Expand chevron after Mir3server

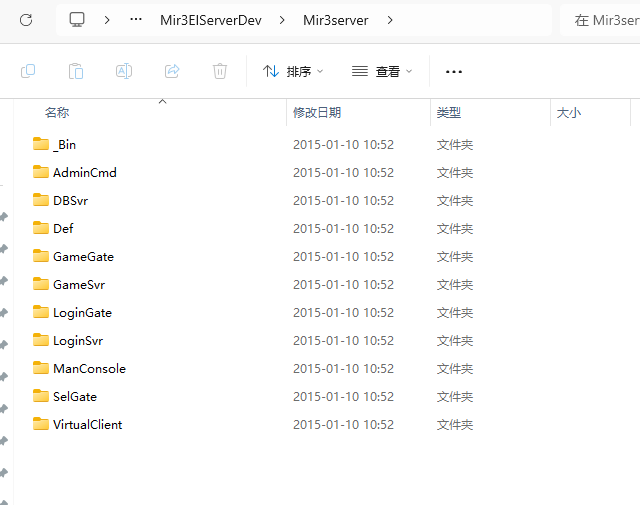tap(390, 20)
